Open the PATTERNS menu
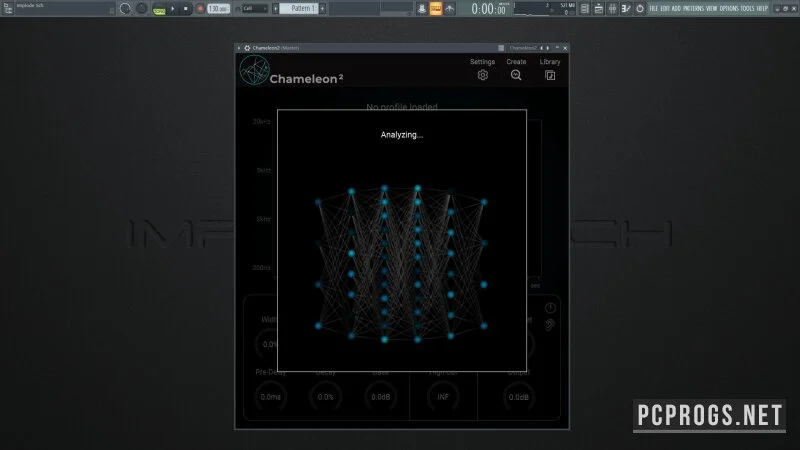This screenshot has height=450, width=800. click(x=693, y=9)
